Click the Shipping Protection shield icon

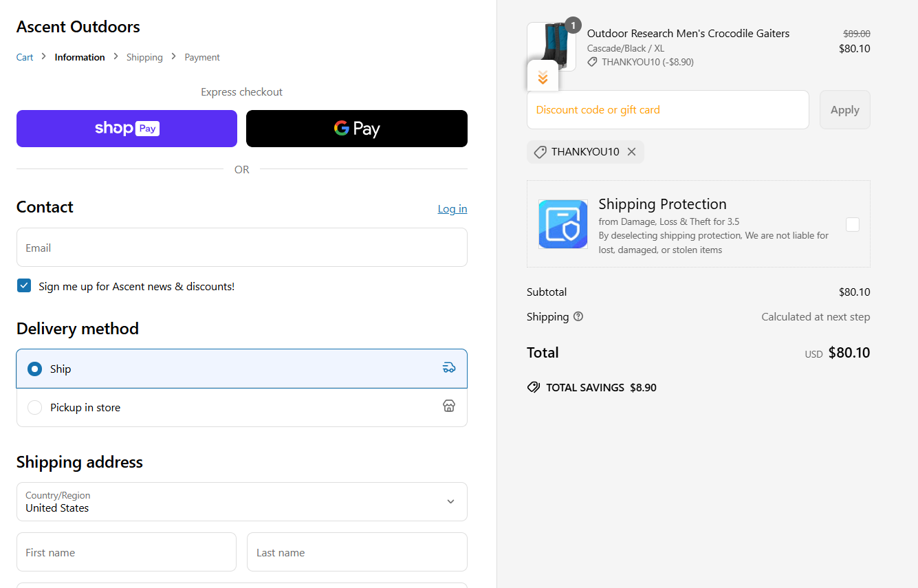tap(563, 224)
